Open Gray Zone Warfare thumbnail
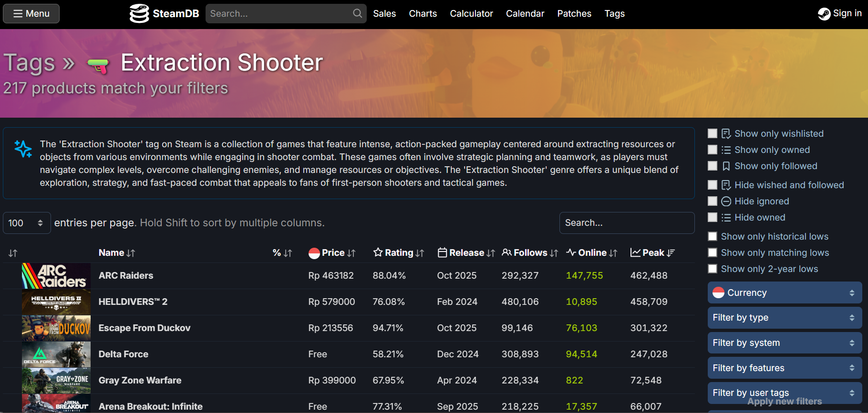Viewport: 868px width, 413px height. [x=56, y=381]
